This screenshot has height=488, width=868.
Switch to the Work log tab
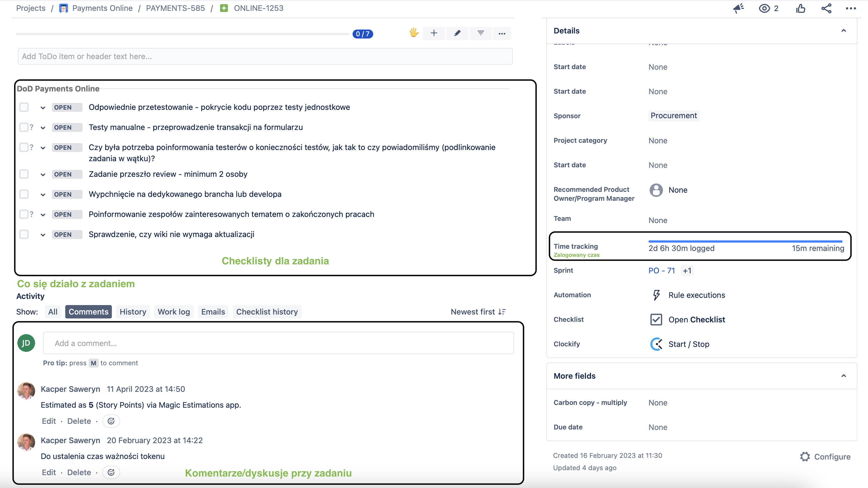173,311
